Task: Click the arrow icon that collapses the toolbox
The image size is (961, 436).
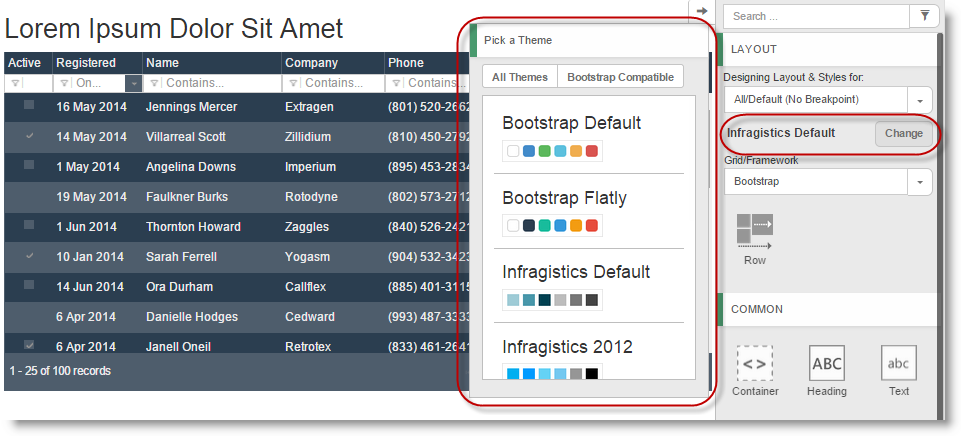Action: click(702, 11)
